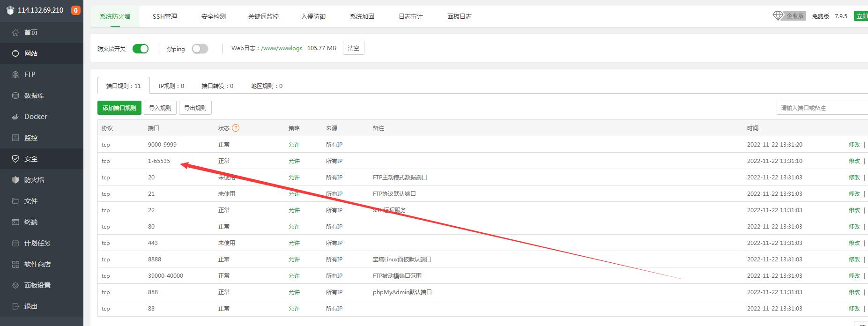The width and height of the screenshot is (868, 326).
Task: Click 导入规则 button
Action: 160,108
